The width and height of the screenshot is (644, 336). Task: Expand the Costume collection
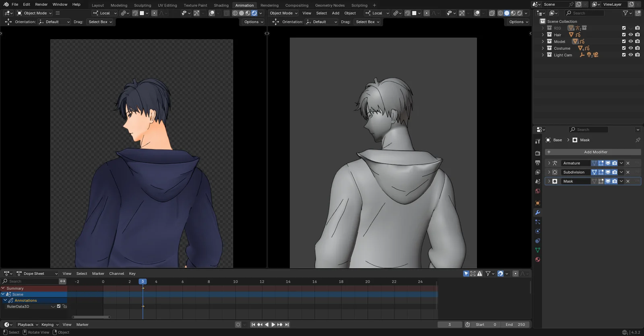[x=543, y=48]
